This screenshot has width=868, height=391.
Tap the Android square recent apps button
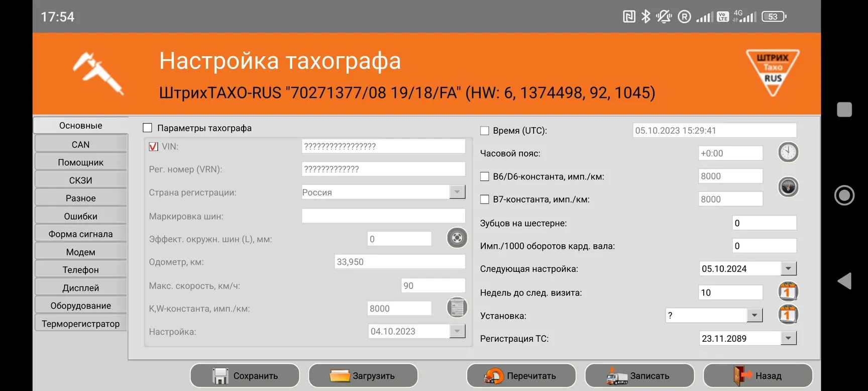[x=844, y=110]
